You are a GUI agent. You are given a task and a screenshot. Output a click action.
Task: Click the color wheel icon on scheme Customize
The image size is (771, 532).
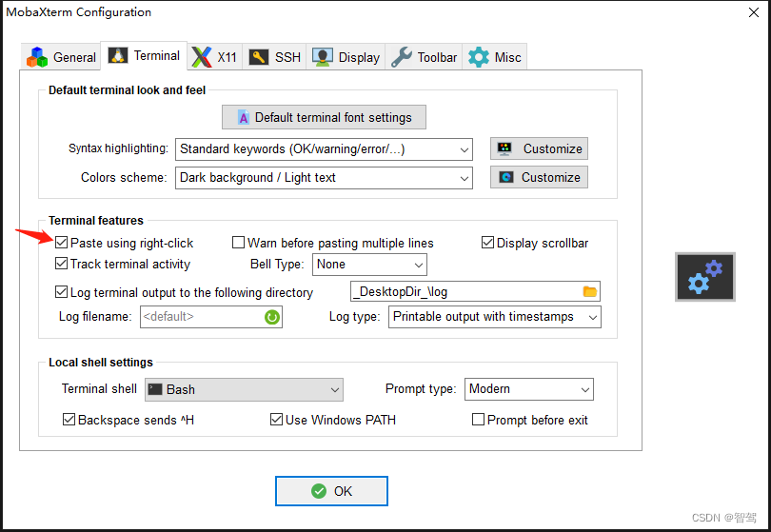[506, 177]
